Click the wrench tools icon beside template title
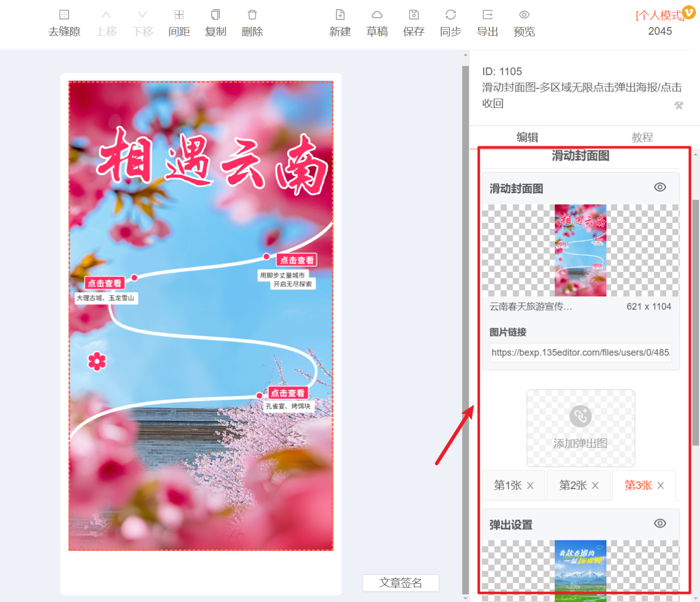 click(x=679, y=105)
